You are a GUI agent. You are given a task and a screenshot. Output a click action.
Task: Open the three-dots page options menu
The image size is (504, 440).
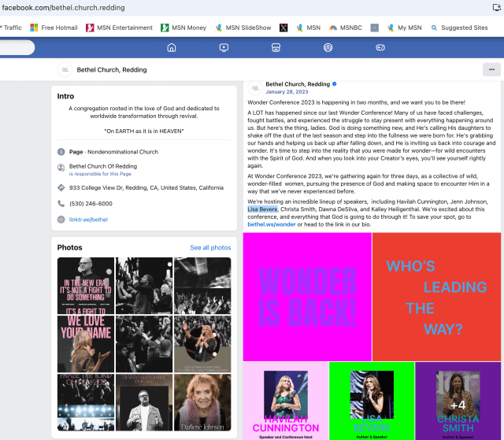(x=491, y=69)
